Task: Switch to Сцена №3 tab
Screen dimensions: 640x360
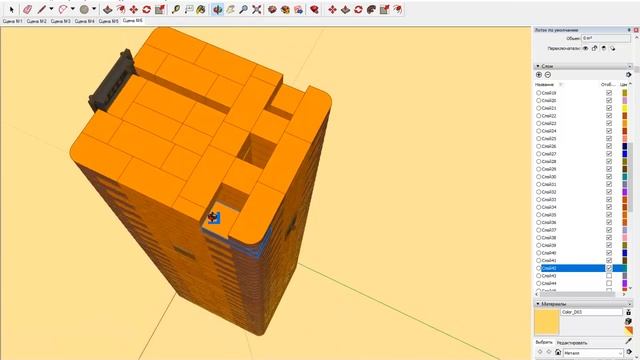Action: pyautogui.click(x=60, y=21)
